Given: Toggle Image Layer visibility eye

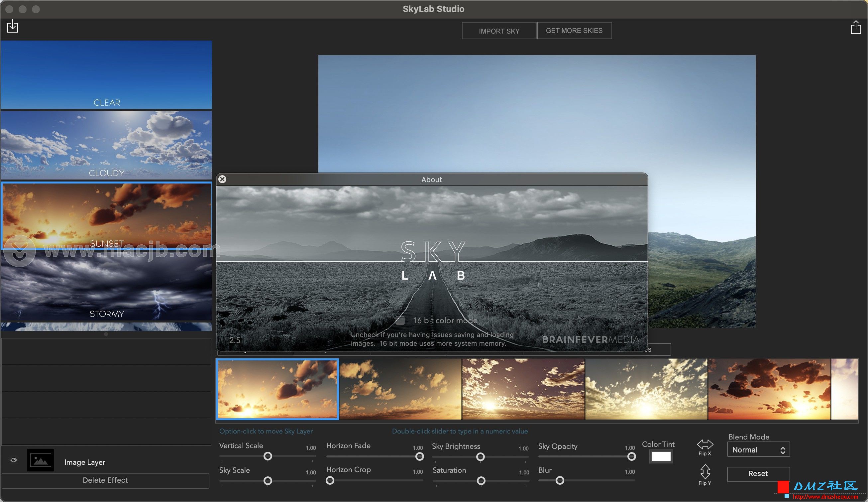Looking at the screenshot, I should [14, 460].
